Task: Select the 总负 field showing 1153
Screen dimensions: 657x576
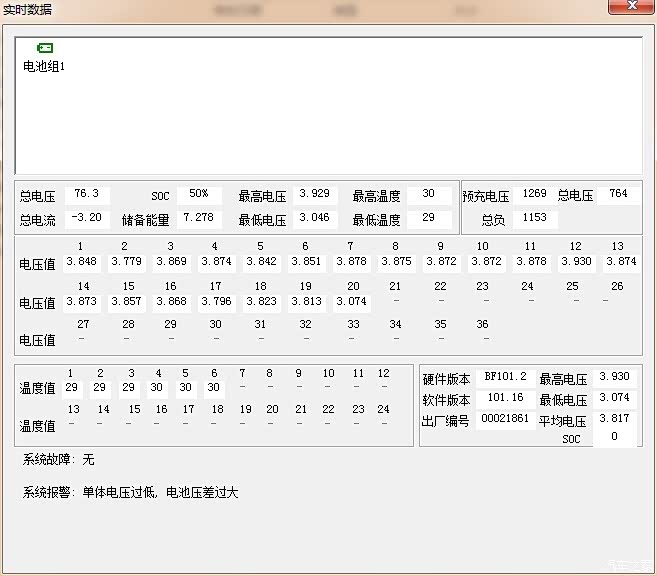Action: [x=534, y=218]
